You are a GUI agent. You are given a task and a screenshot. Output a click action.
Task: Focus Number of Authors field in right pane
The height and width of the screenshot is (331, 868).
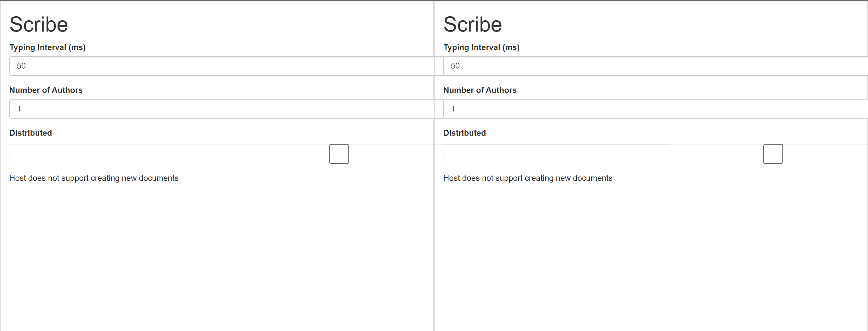pyautogui.click(x=655, y=109)
